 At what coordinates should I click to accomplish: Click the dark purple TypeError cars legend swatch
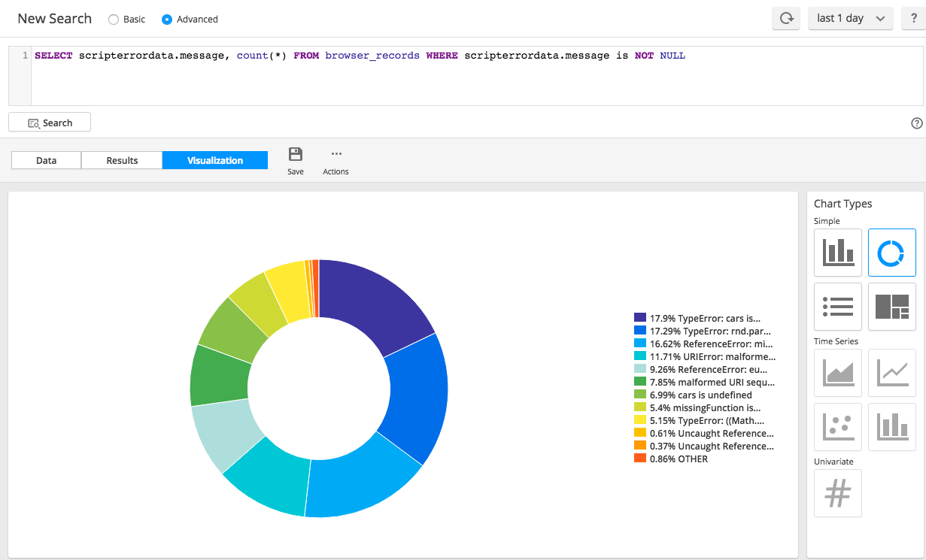(640, 318)
